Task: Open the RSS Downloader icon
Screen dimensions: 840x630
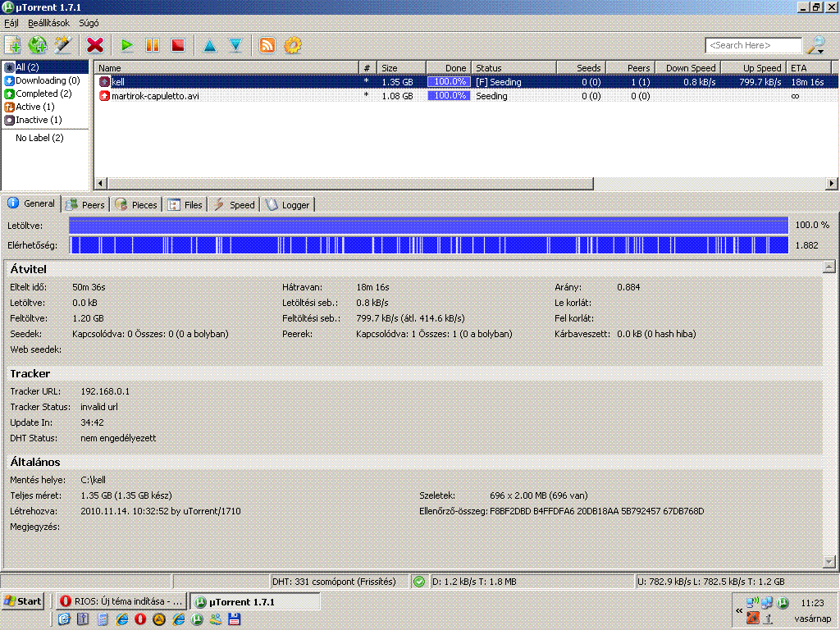Action: 267,46
